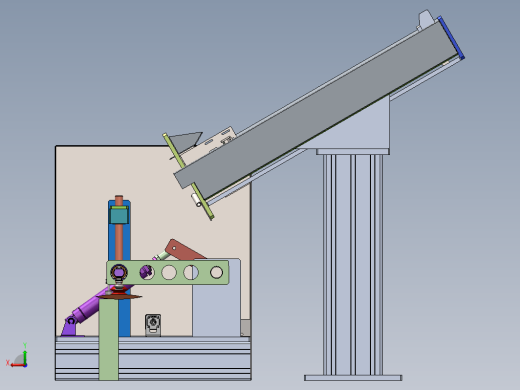The width and height of the screenshot is (520, 390).
Task: Select the brown disc flange under green plate
Action: pos(119,296)
